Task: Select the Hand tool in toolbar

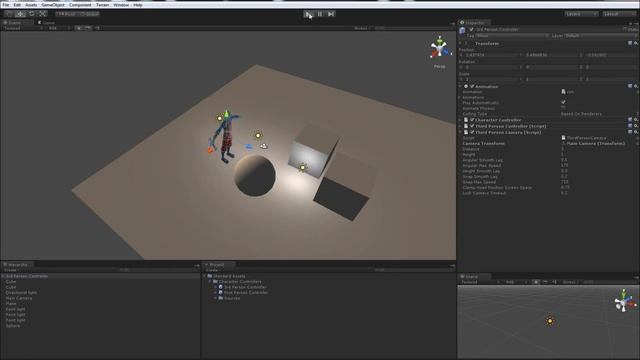Action: (9, 14)
